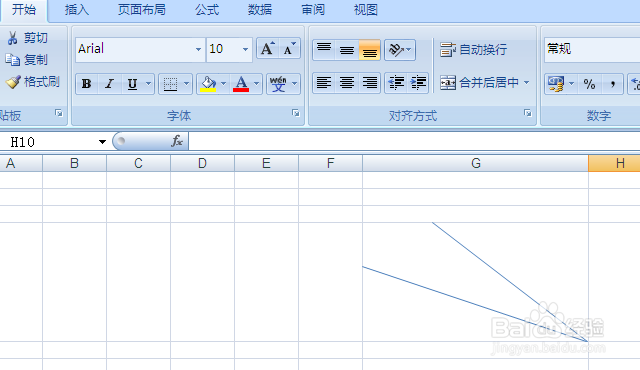Switch to the 公式 (Formulas) tab
The height and width of the screenshot is (370, 640).
pos(207,10)
